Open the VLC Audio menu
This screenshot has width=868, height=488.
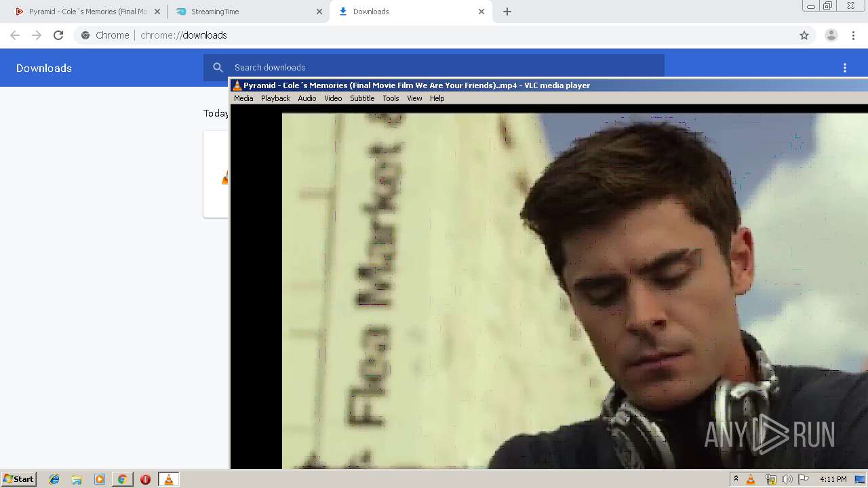[307, 98]
